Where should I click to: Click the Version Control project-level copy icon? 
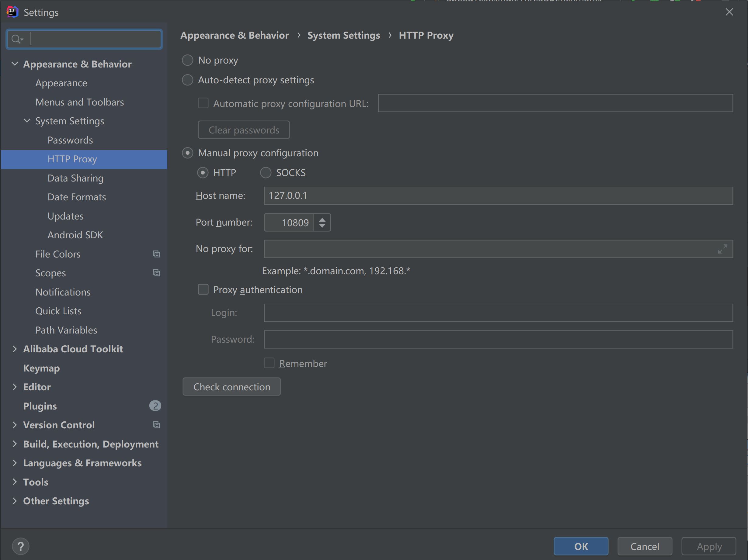(x=156, y=425)
